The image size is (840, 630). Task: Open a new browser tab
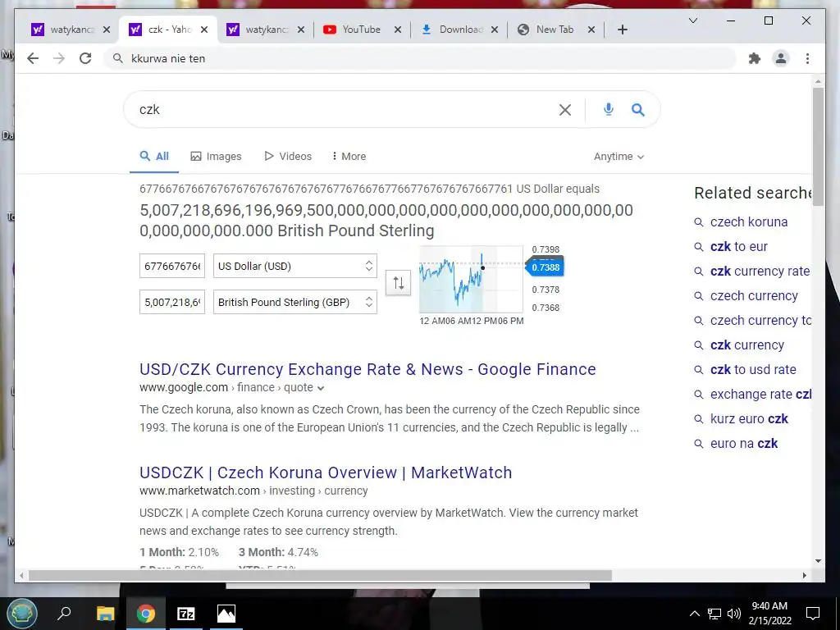coord(622,30)
